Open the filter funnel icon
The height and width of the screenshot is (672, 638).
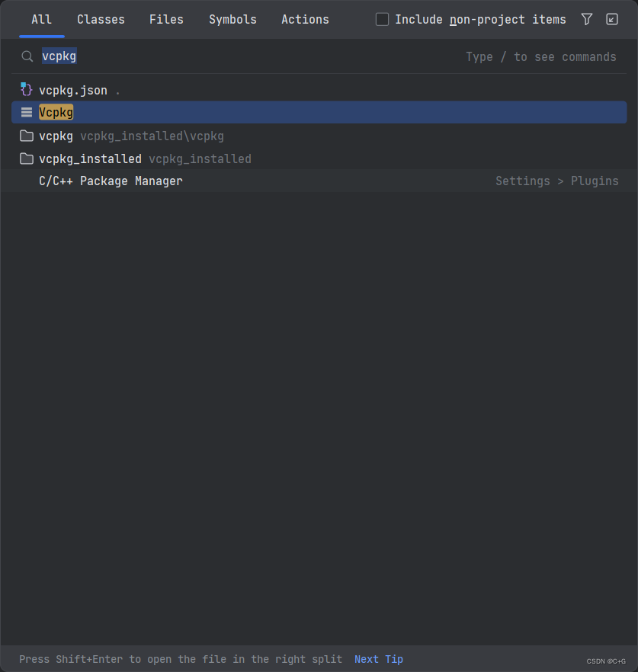pos(587,19)
